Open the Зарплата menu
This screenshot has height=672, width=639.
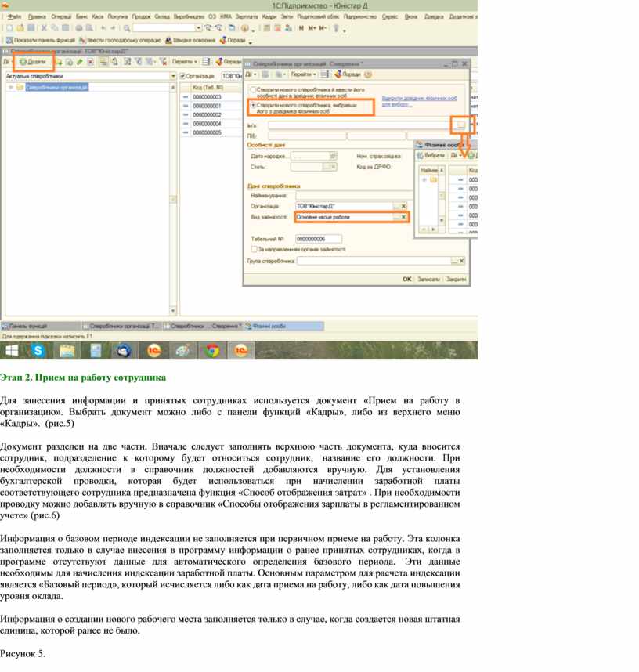pyautogui.click(x=247, y=16)
